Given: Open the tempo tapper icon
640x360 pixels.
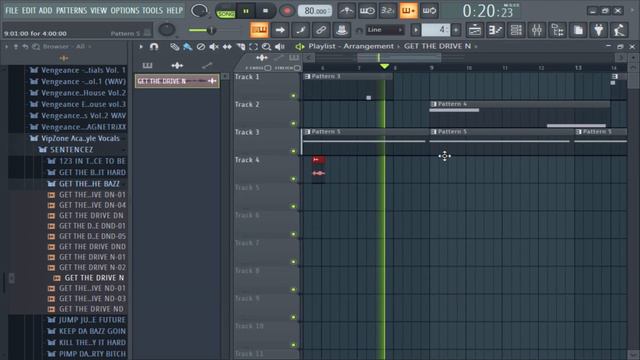Looking at the screenshot, I should (620, 30).
